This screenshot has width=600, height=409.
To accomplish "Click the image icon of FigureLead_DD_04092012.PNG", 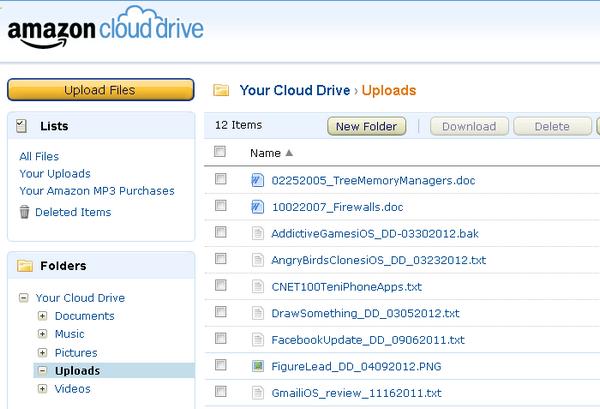I will (x=258, y=366).
